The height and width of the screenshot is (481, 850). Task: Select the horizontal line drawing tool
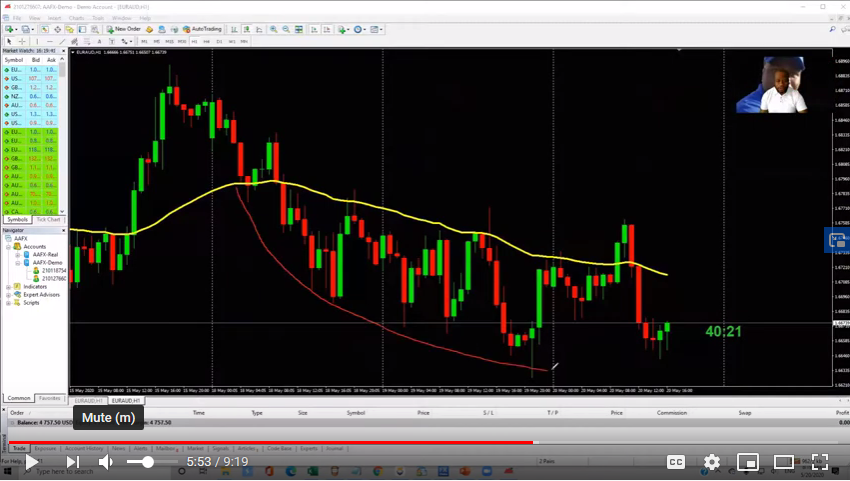[50, 41]
